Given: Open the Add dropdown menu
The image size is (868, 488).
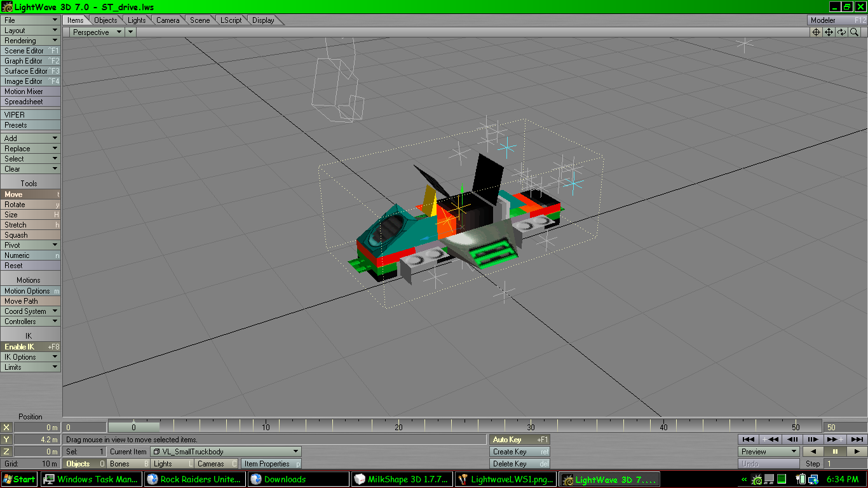Looking at the screenshot, I should tap(31, 139).
